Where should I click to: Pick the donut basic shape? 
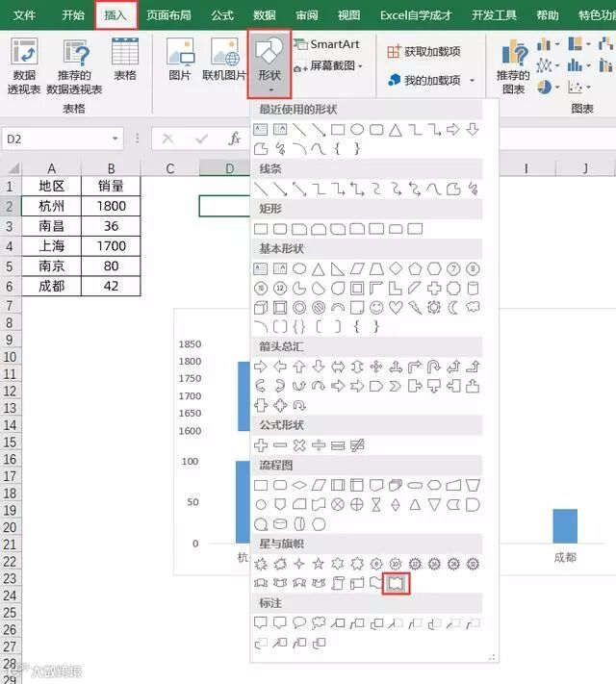[x=299, y=308]
